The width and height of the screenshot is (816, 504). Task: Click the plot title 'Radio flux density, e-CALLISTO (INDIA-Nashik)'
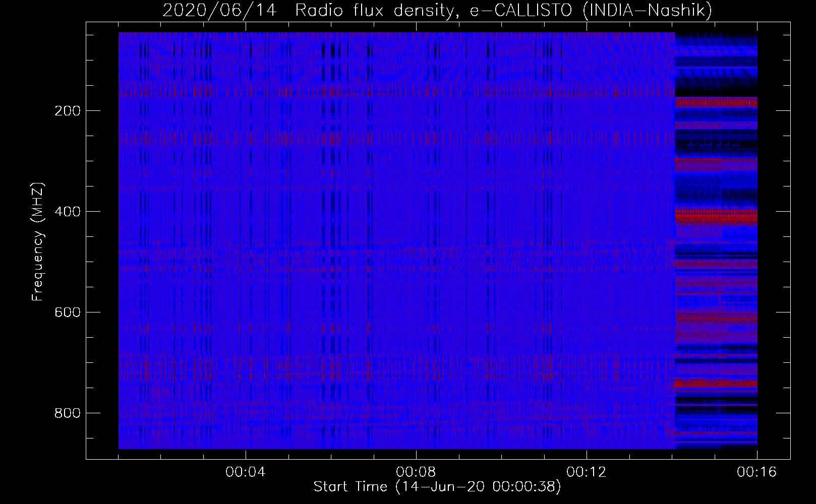503,11
